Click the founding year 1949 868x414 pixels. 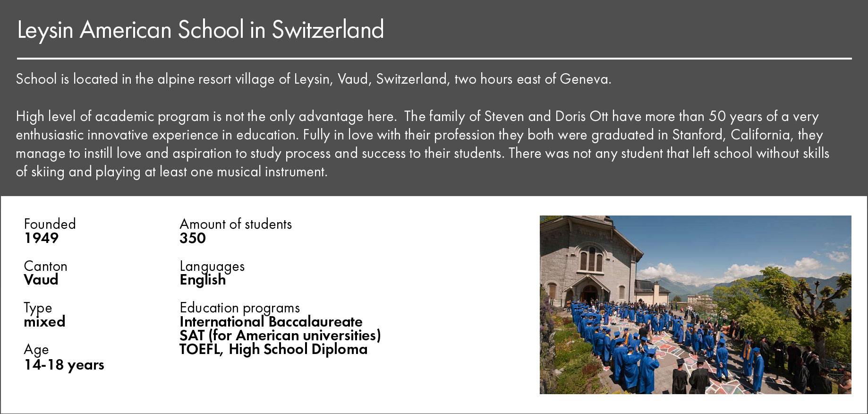tap(41, 238)
